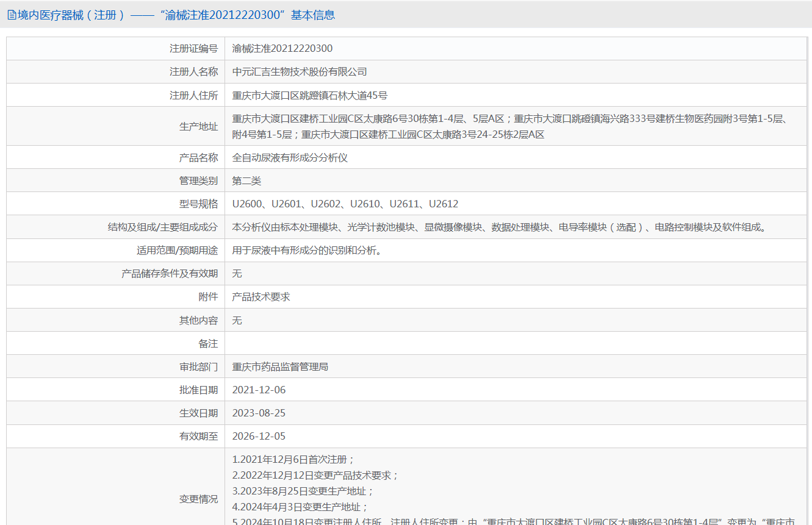The height and width of the screenshot is (525, 812).
Task: Click the 注册人住所 label
Action: pos(193,95)
